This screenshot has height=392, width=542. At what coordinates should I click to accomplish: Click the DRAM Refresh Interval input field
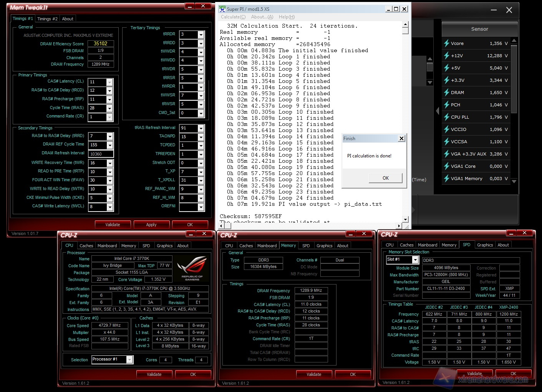tap(101, 154)
